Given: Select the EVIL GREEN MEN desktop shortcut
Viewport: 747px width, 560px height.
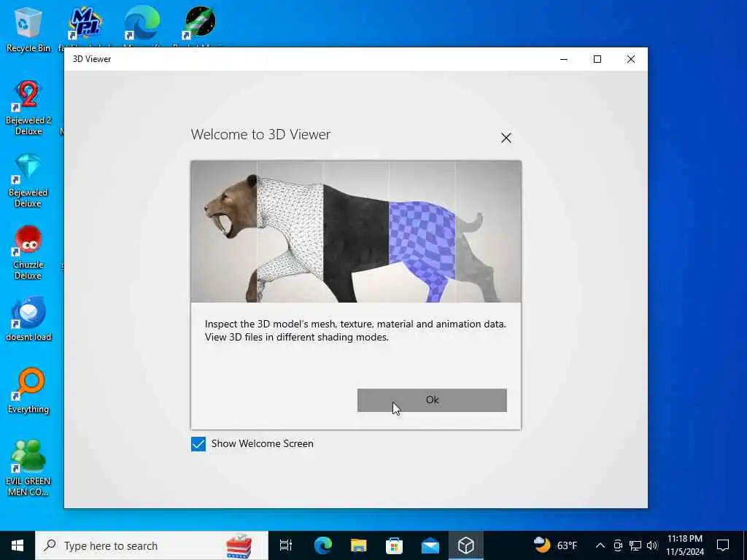Looking at the screenshot, I should (28, 469).
